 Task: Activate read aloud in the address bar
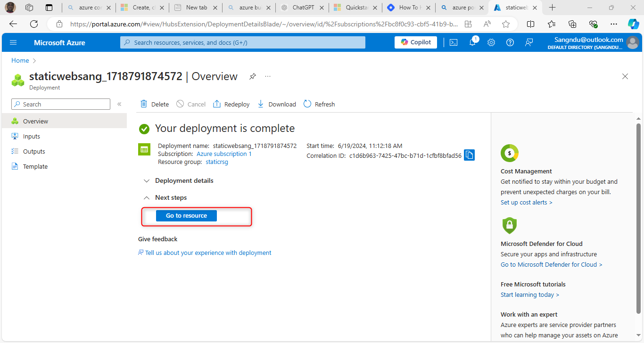point(487,24)
